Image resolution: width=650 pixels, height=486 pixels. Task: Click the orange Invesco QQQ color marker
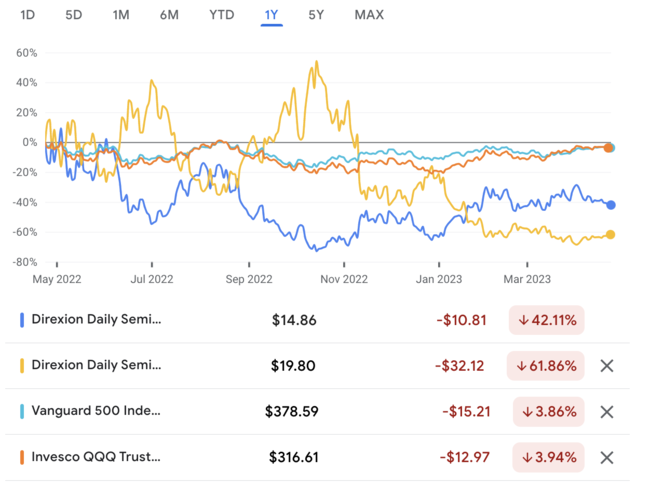[22, 458]
